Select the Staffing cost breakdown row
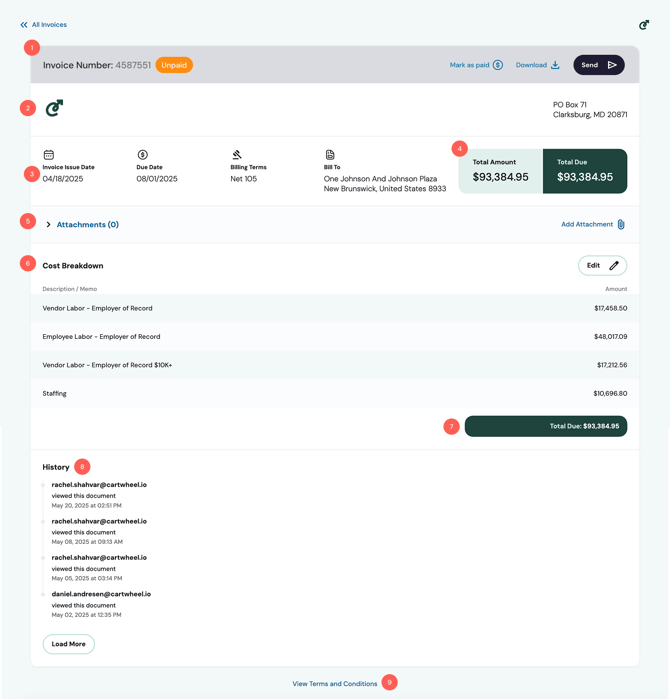This screenshot has width=670, height=699. [335, 393]
